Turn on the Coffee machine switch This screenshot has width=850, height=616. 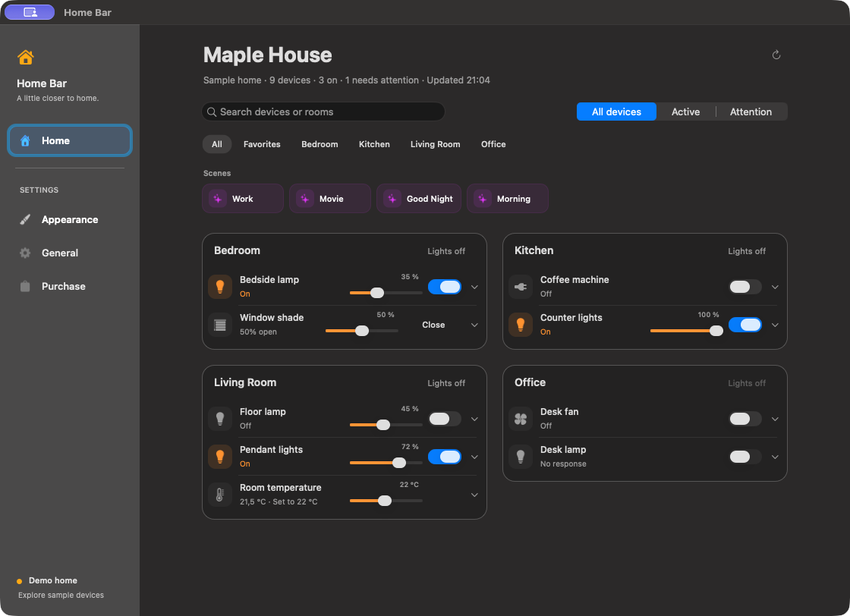click(x=745, y=287)
